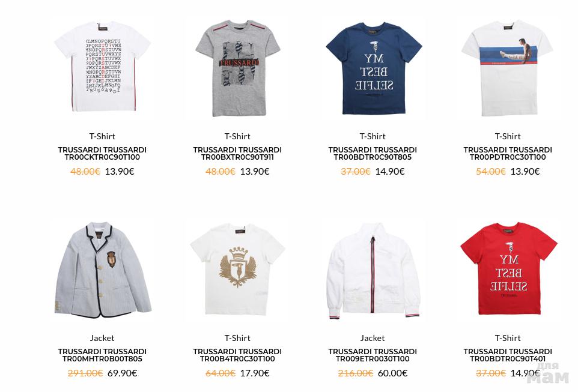
Task: Click T-Shirt label above TR00B4TR0C30T100
Action: 237,338
